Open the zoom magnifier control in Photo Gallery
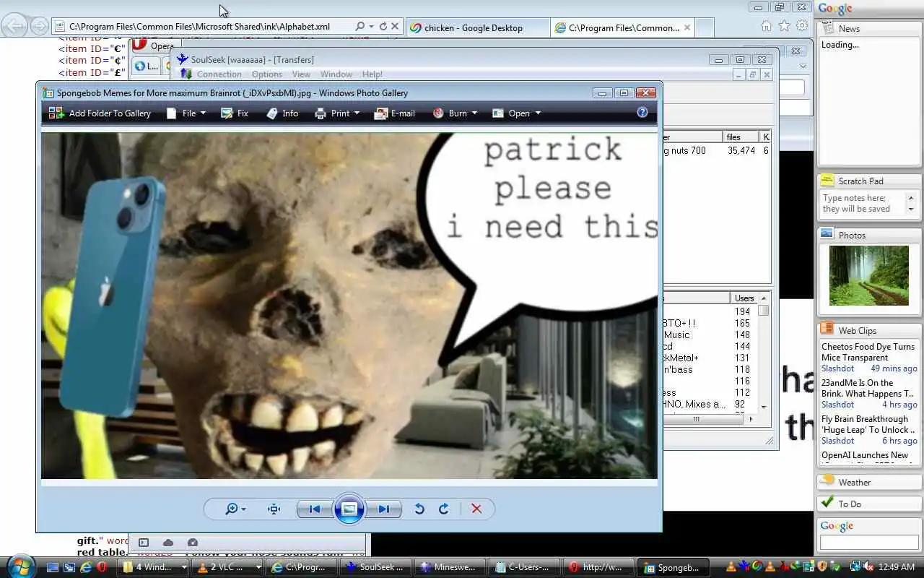The height and width of the screenshot is (578, 924). (235, 509)
